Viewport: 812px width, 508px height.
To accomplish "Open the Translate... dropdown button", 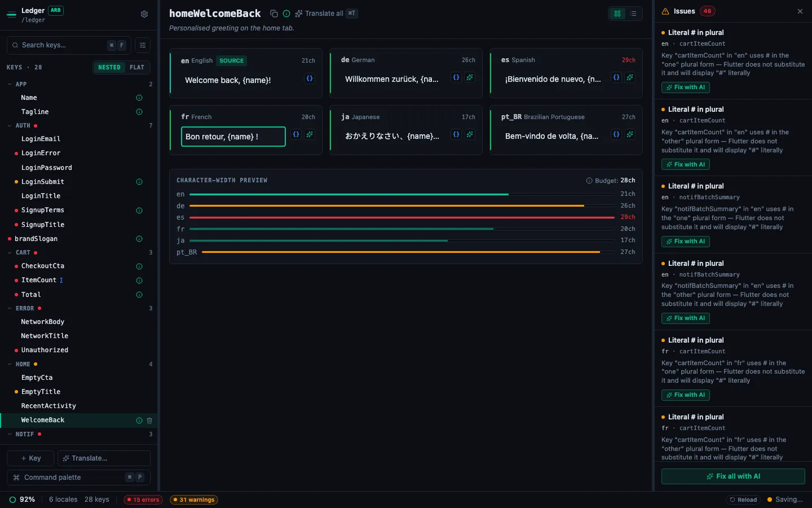I will click(x=104, y=458).
